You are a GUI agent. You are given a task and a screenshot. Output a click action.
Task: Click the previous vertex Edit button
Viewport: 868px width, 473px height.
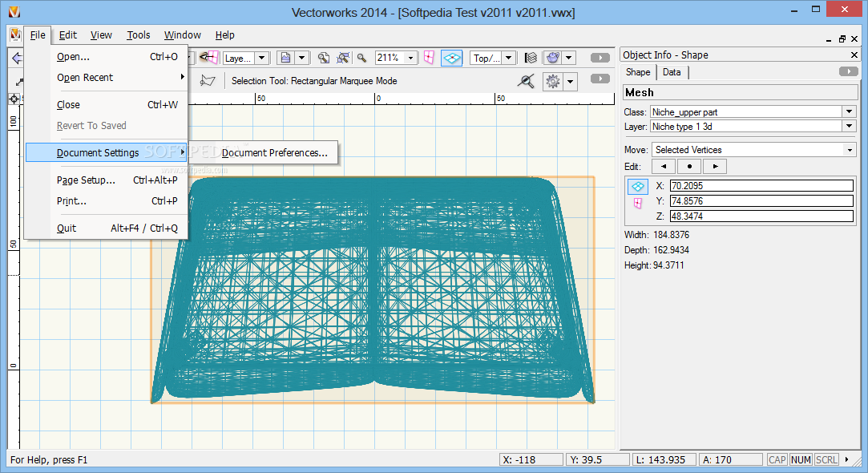[663, 166]
